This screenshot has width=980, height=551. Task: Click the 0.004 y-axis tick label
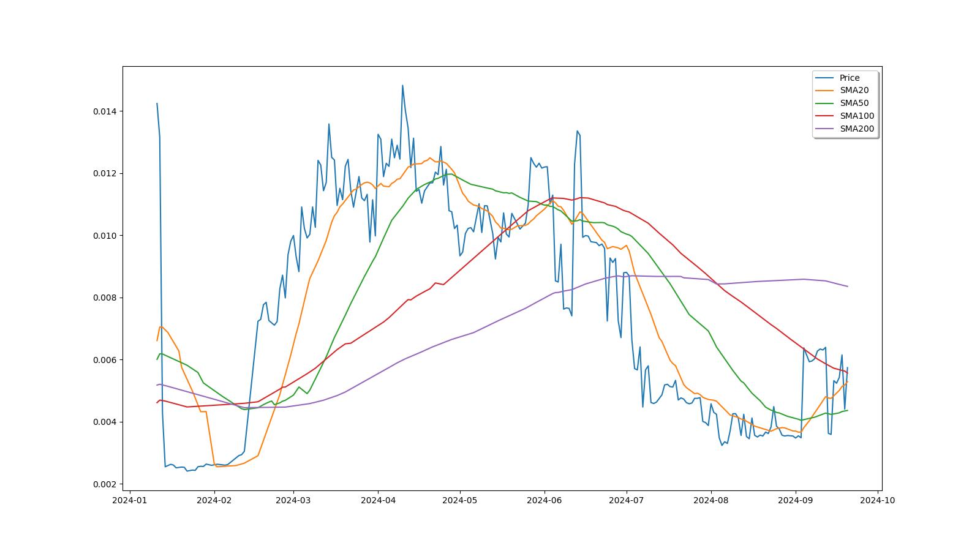point(104,422)
